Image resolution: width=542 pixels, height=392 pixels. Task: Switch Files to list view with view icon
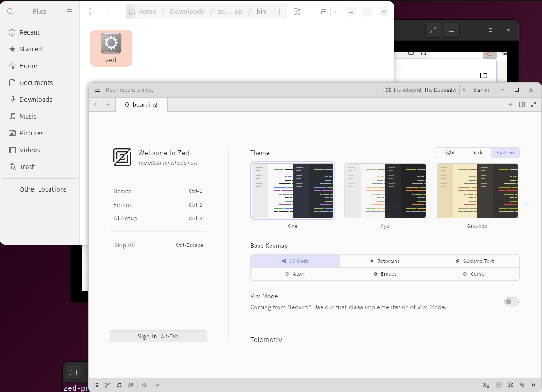[x=323, y=12]
